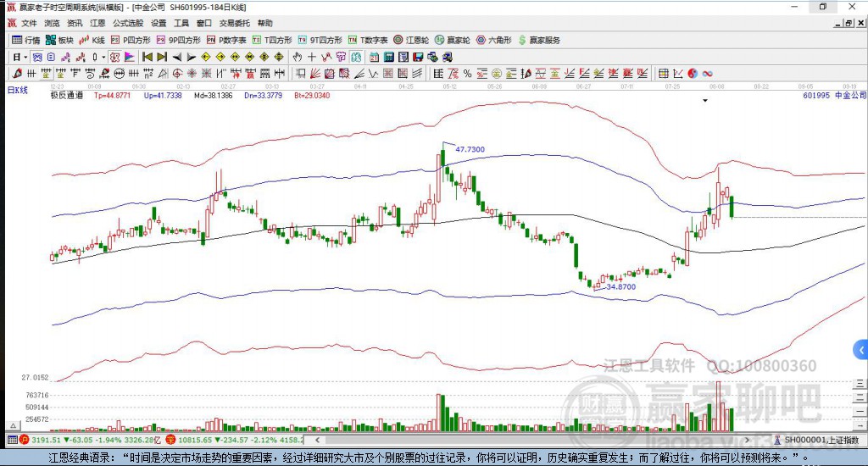Screen dimensions: 868x466
Task: Click the 601995 中金公司 stock label
Action: coord(834,95)
